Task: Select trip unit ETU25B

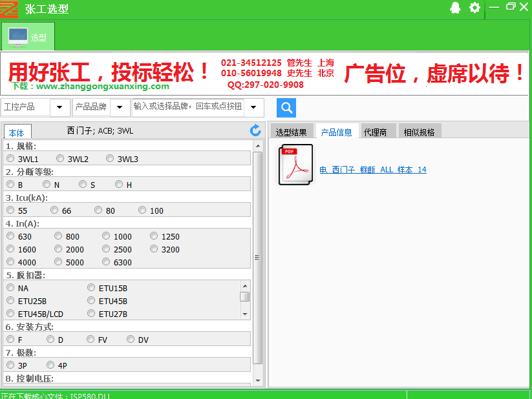Action: [x=10, y=300]
